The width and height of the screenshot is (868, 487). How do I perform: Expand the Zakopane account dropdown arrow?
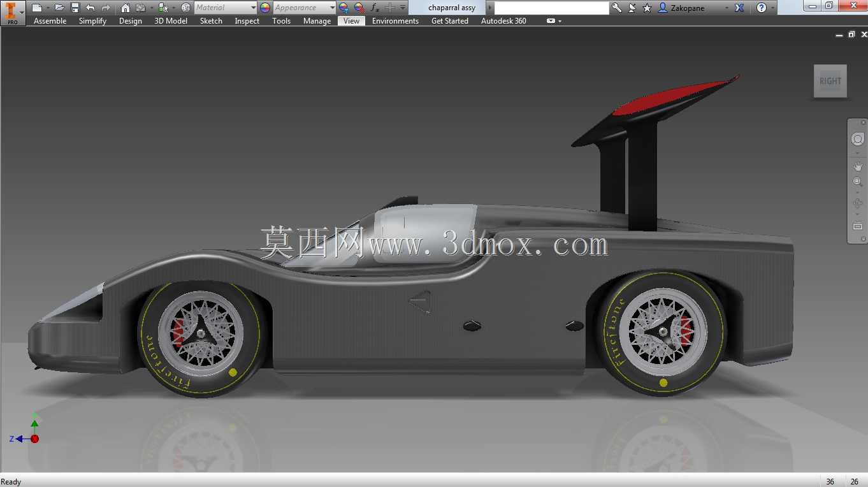[x=727, y=8]
